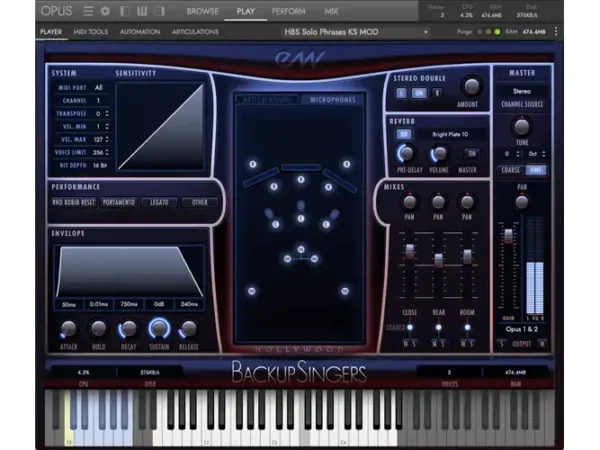This screenshot has height=450, width=600.
Task: Toggle the Reverb on/off button
Action: tap(404, 134)
